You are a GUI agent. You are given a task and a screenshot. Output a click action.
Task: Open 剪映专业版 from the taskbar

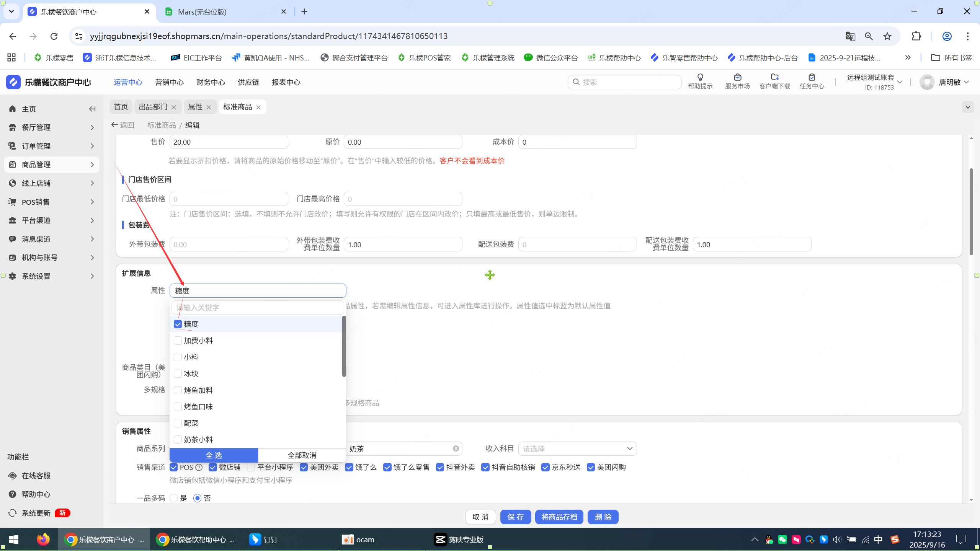[459, 540]
